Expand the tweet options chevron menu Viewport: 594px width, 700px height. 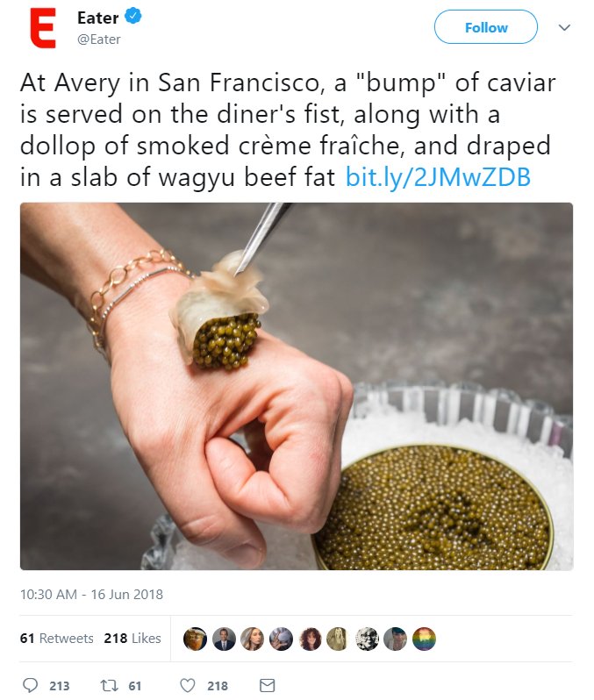tap(564, 28)
